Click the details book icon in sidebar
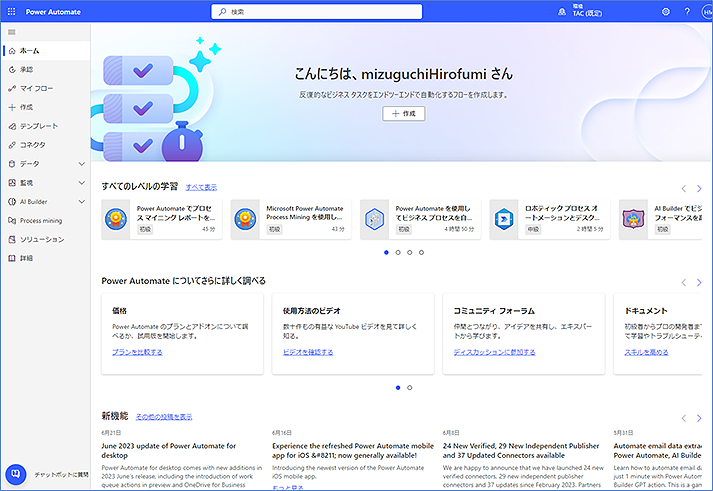The image size is (713, 491). pos(12,258)
